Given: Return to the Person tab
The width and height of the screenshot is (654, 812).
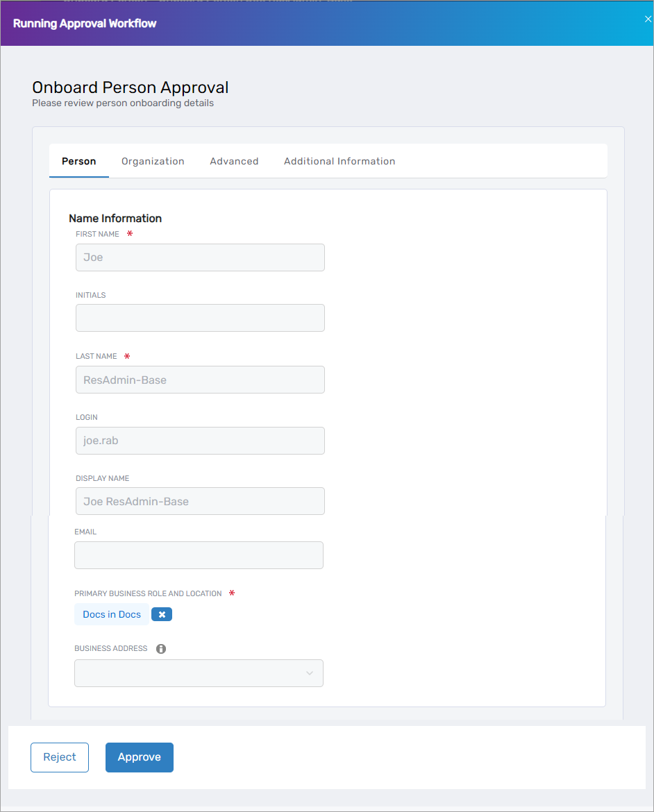Looking at the screenshot, I should pos(78,161).
